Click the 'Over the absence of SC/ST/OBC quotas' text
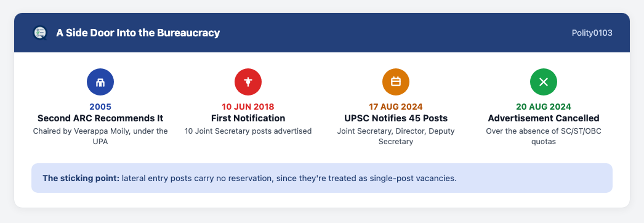Image resolution: width=644 pixels, height=223 pixels. (544, 136)
